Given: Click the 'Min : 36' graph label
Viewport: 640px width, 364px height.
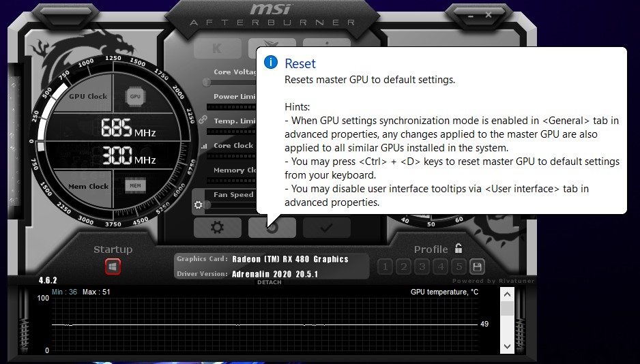Looking at the screenshot, I should pos(64,292).
